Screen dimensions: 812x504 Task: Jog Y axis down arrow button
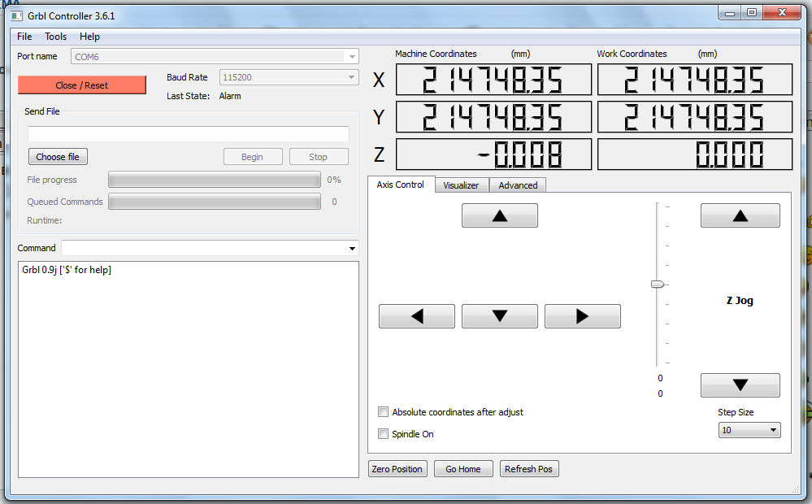(x=500, y=316)
